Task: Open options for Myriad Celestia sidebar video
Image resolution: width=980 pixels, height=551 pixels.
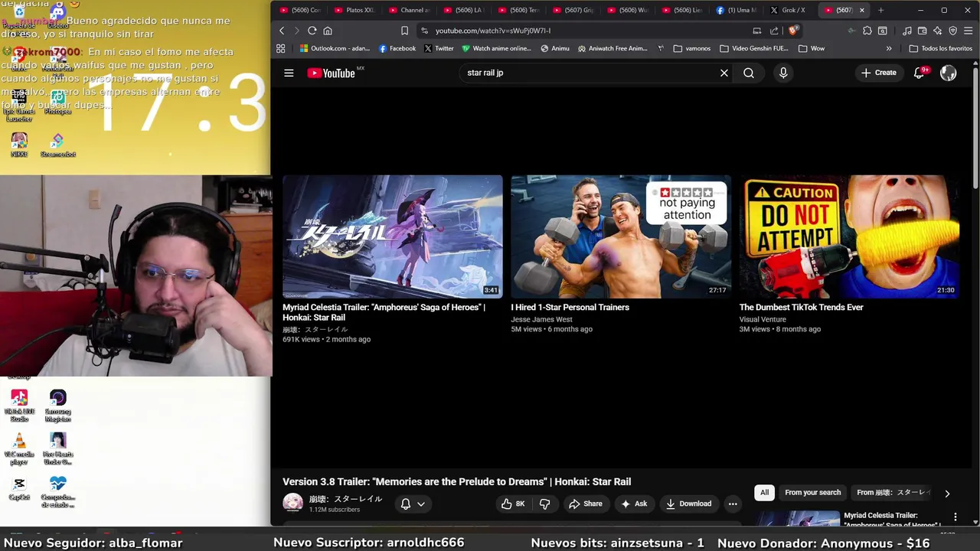Action: point(955,517)
